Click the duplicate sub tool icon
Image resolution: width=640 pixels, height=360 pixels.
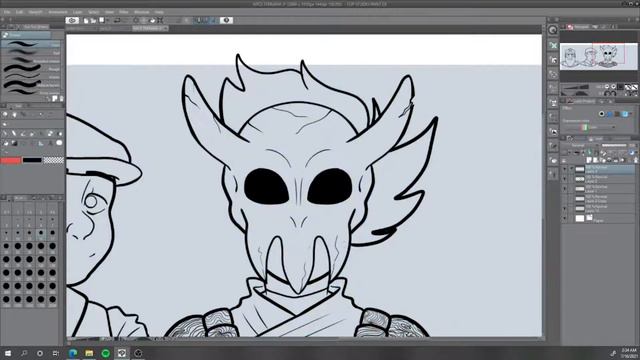pyautogui.click(x=55, y=98)
